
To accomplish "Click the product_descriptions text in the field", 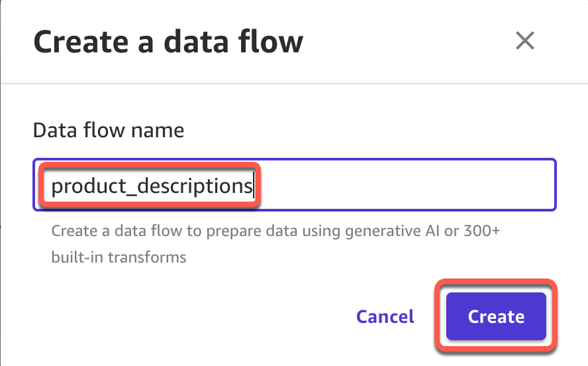I will (152, 186).
